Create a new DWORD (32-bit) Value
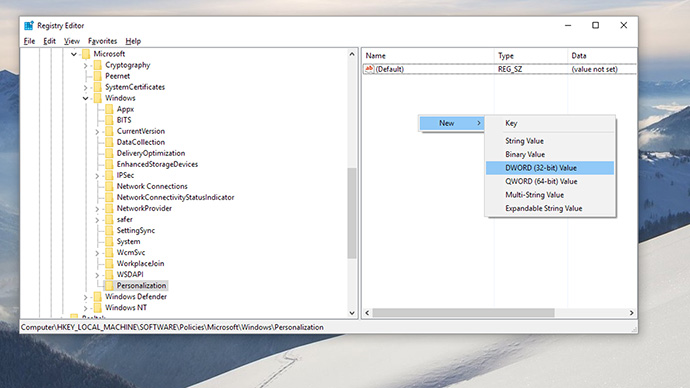This screenshot has width=690, height=388. (550, 168)
